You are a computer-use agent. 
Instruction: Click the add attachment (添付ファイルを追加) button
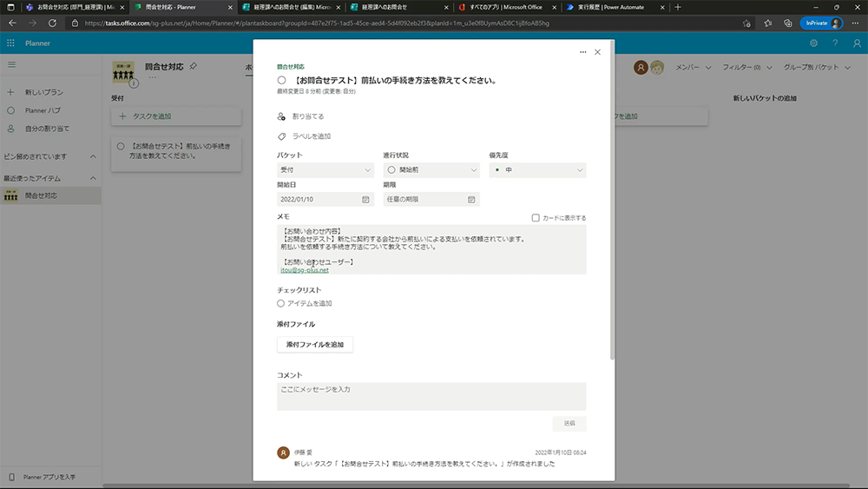314,345
